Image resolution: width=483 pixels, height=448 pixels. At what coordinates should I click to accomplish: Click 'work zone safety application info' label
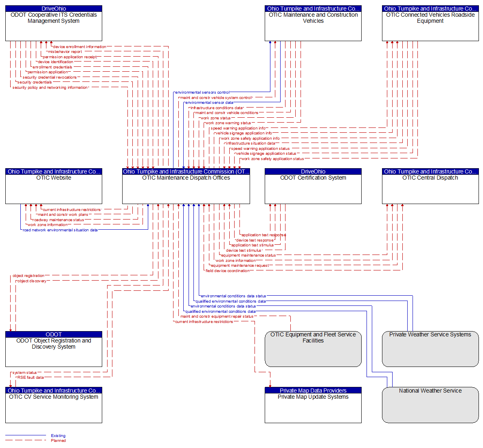pos(250,138)
